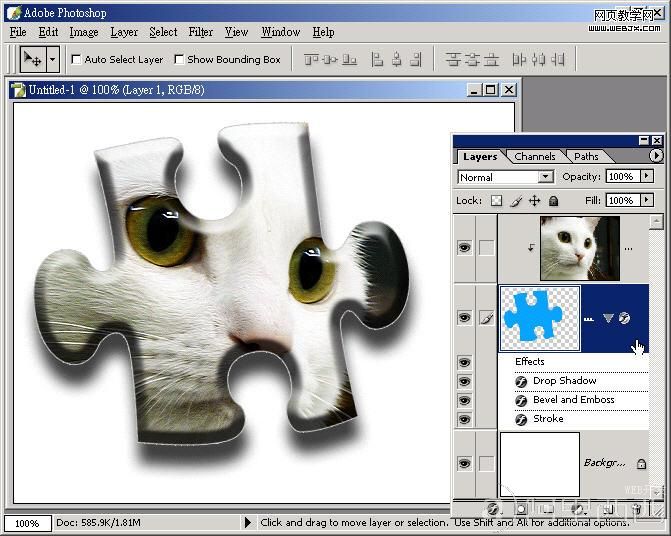Toggle Lock Image Pixels brush icon
The width and height of the screenshot is (671, 536).
(x=516, y=201)
